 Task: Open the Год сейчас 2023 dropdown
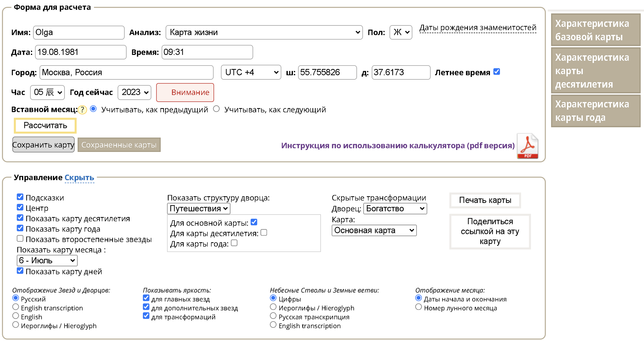pyautogui.click(x=134, y=92)
